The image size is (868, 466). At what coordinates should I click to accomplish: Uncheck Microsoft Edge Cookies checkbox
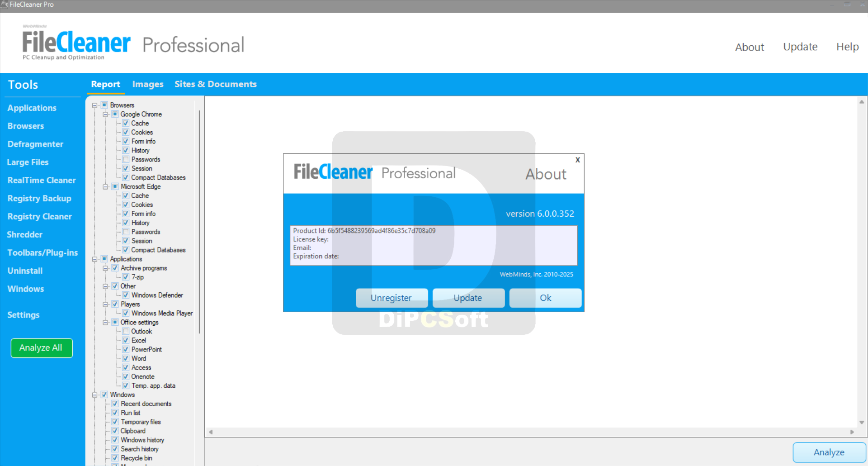click(126, 205)
